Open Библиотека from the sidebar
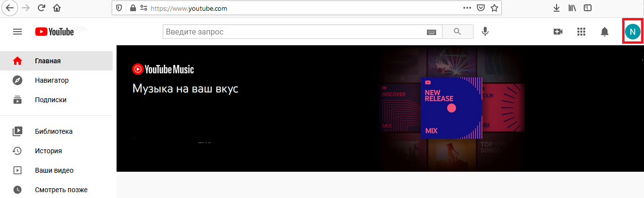 tap(53, 131)
